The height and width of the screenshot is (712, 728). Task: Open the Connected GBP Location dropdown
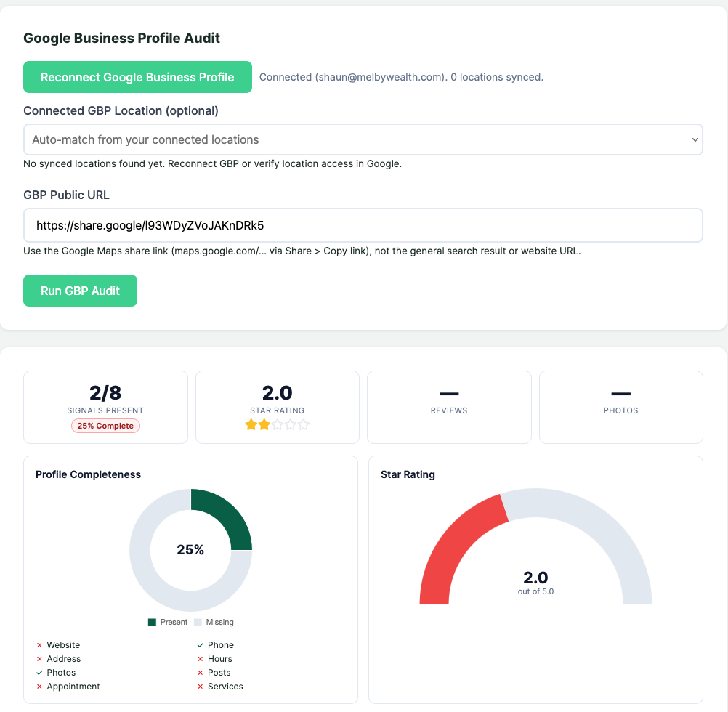(363, 139)
